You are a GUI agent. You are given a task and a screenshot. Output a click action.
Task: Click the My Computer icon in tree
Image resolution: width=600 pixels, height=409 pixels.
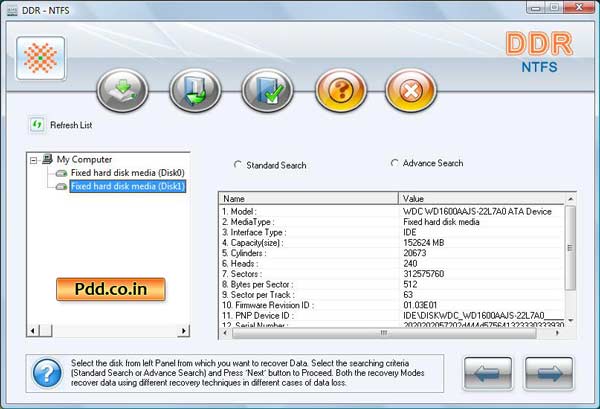click(x=47, y=159)
